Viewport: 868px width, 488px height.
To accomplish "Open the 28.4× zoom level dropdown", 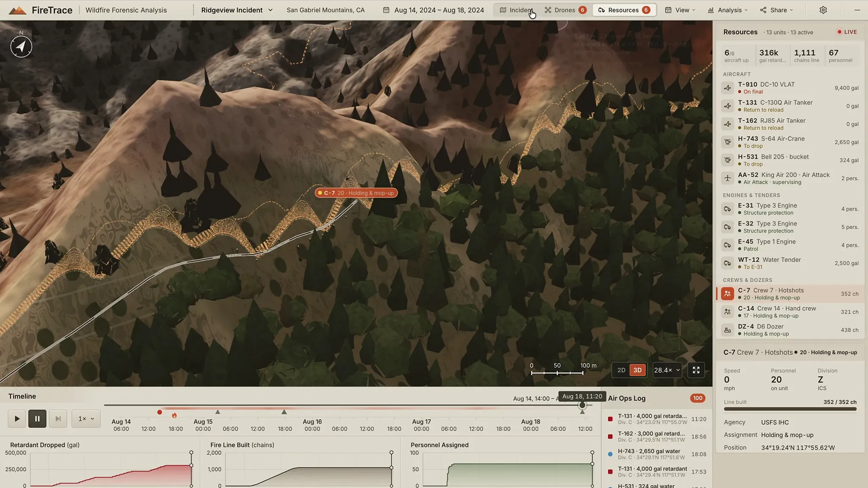I will coord(667,370).
